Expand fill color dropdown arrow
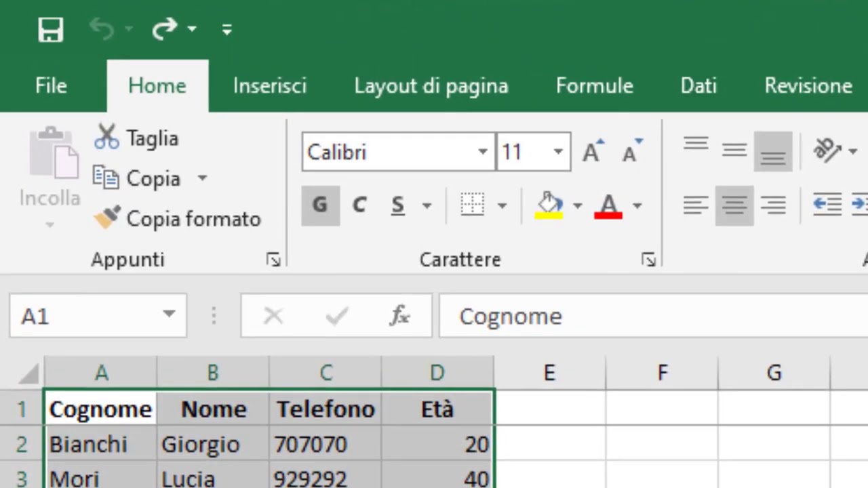 [577, 205]
